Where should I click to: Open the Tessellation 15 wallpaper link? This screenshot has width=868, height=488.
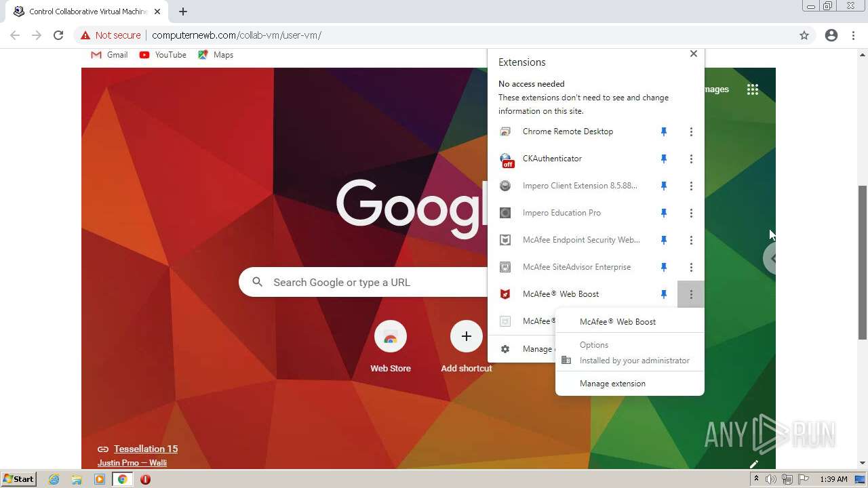click(x=146, y=449)
